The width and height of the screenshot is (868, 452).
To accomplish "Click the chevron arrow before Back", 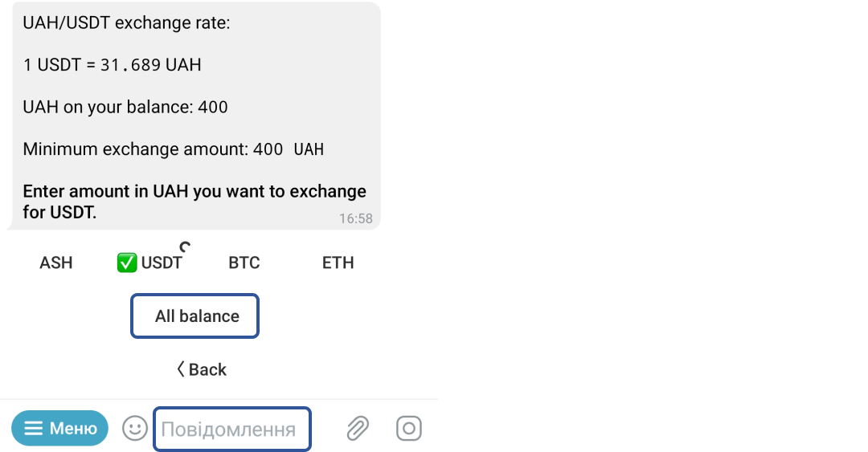I will pos(181,369).
